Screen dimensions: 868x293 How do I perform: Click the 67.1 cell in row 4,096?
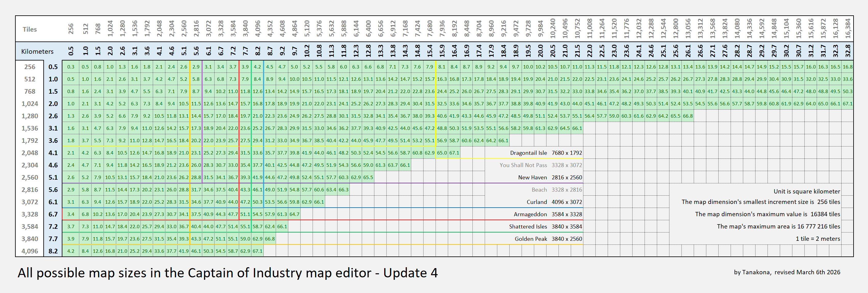[x=258, y=251]
